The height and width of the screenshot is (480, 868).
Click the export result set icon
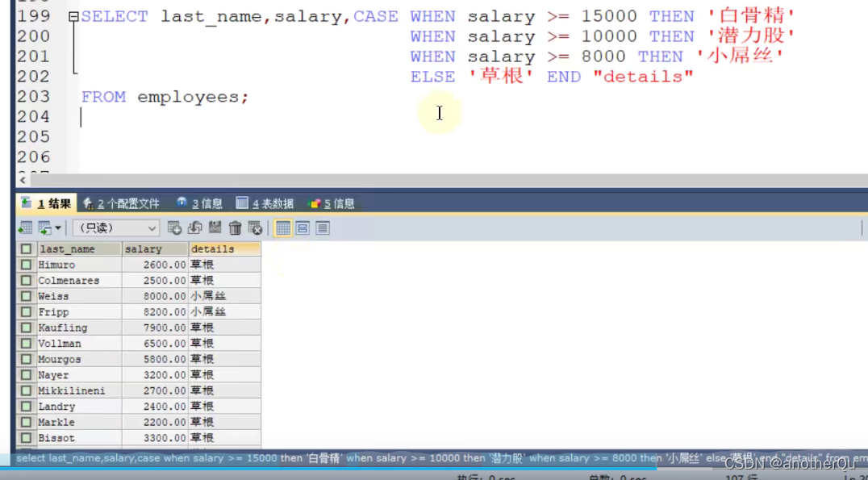[25, 227]
